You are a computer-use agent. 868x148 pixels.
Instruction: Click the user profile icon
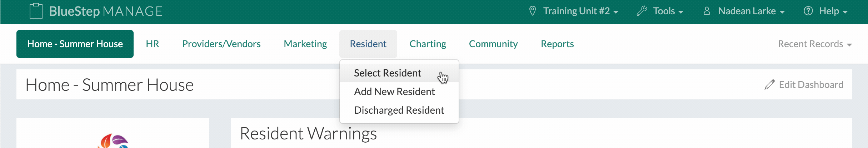coord(707,11)
